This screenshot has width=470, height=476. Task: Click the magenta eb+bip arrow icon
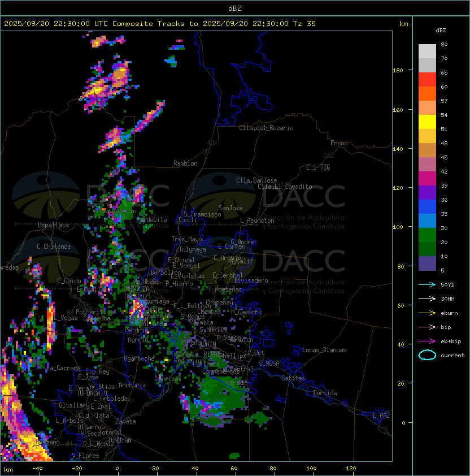click(x=427, y=341)
